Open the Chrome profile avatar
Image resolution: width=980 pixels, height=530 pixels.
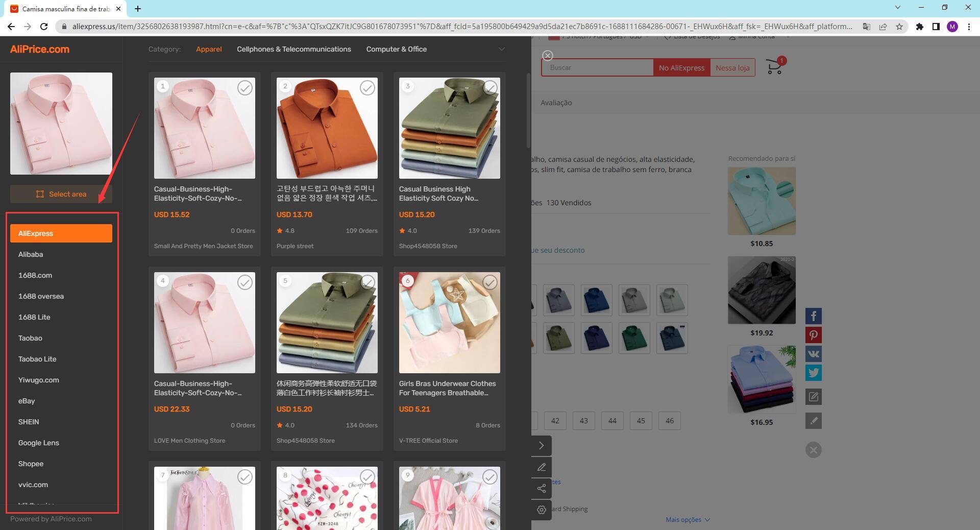click(952, 27)
